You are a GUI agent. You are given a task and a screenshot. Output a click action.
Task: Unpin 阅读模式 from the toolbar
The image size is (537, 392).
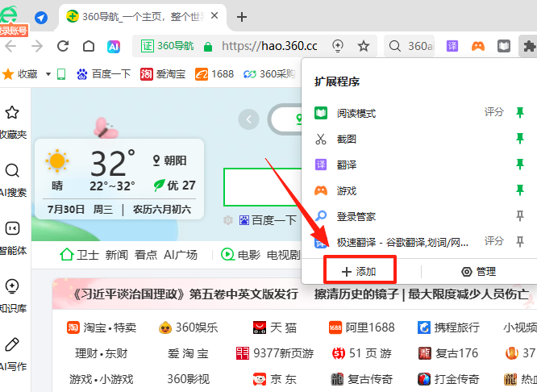[520, 112]
